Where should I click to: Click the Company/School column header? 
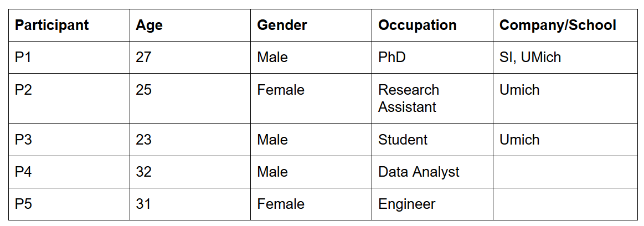565,25
